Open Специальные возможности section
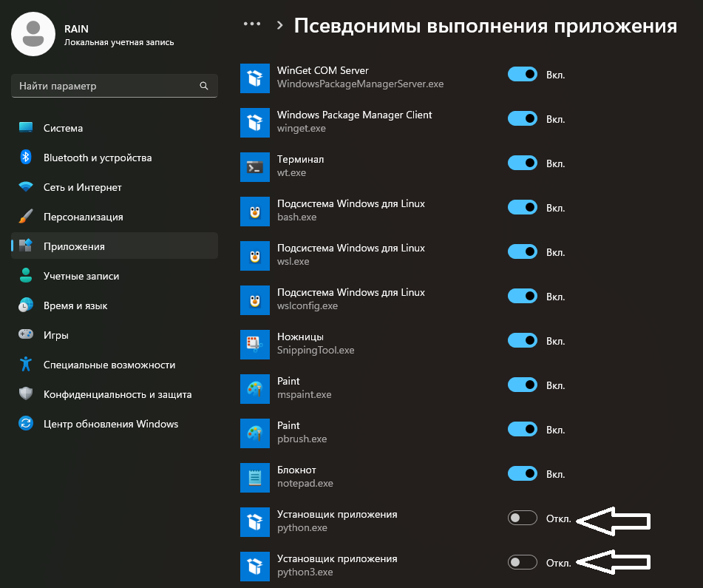 click(115, 365)
